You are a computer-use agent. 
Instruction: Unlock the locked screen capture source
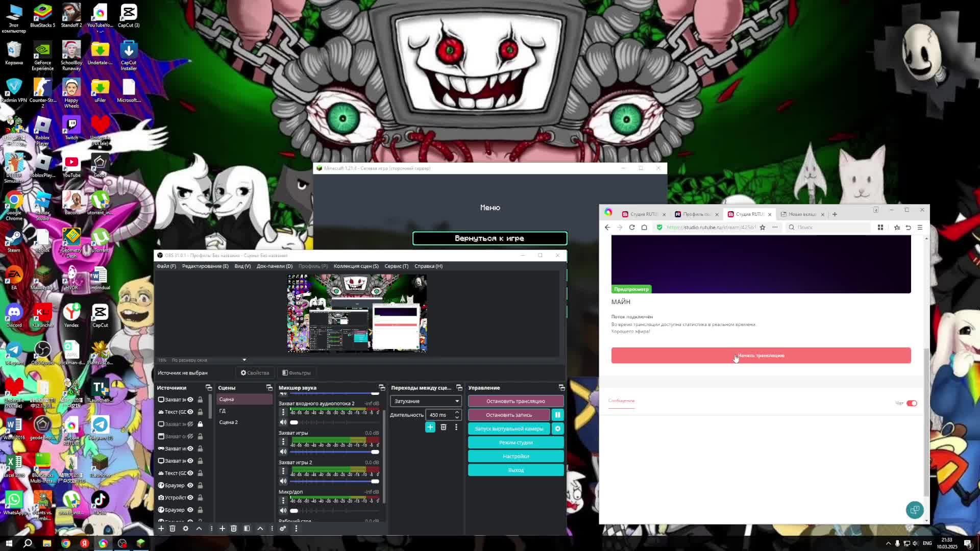200,424
